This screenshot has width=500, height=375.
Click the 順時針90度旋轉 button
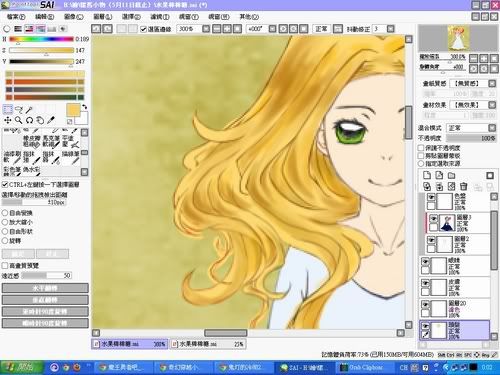(45, 323)
